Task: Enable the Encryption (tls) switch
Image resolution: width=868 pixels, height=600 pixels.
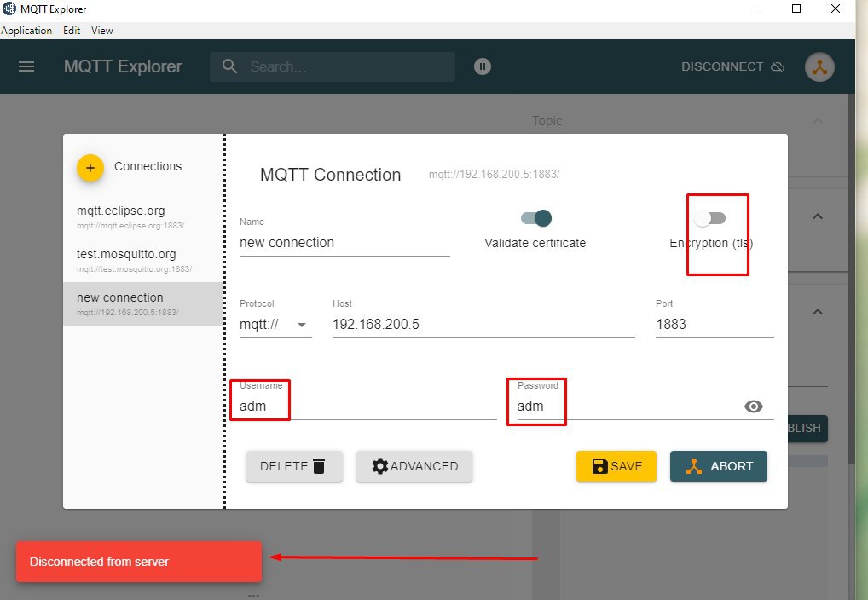Action: (x=710, y=219)
